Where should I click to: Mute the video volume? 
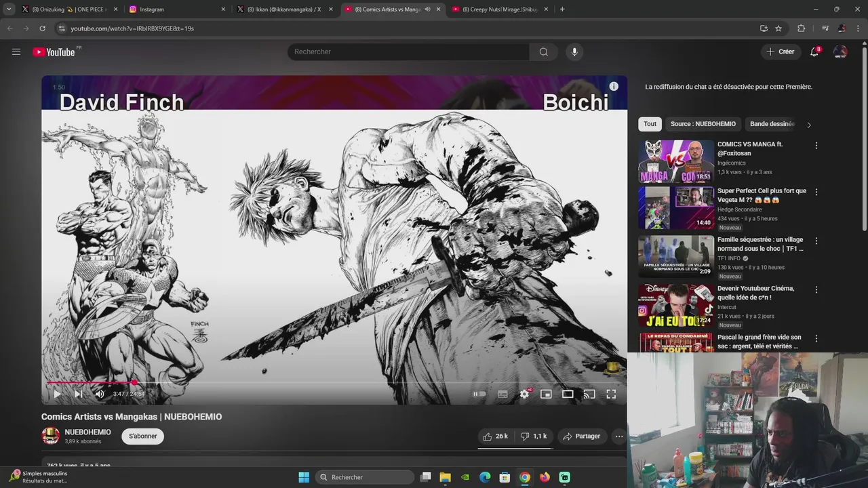pos(100,394)
